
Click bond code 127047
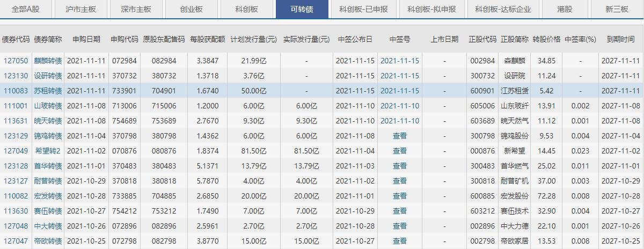(16, 241)
